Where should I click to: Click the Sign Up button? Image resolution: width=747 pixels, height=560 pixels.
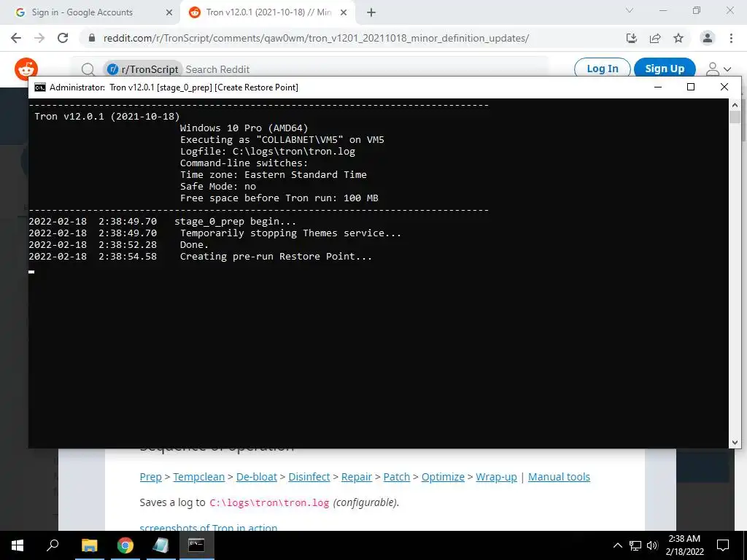pyautogui.click(x=665, y=69)
